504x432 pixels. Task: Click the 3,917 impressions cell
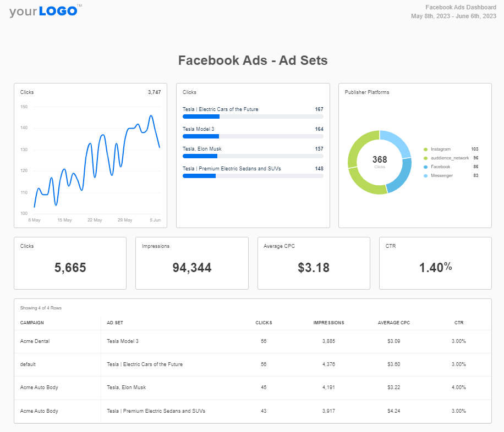click(x=328, y=411)
